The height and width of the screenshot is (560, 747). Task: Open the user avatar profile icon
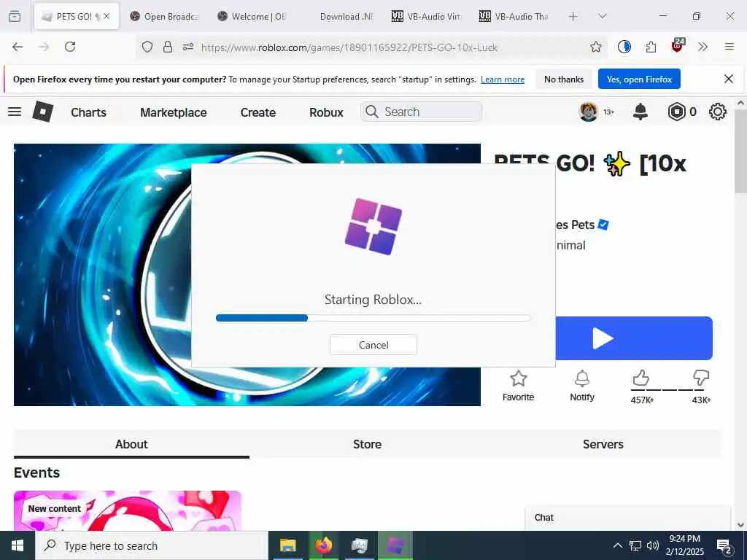pos(589,112)
